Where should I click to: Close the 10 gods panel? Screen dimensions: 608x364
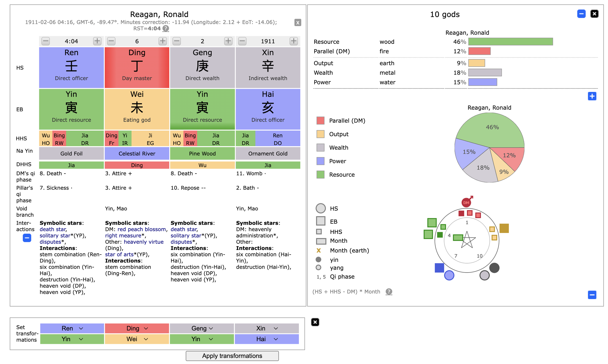coord(594,14)
